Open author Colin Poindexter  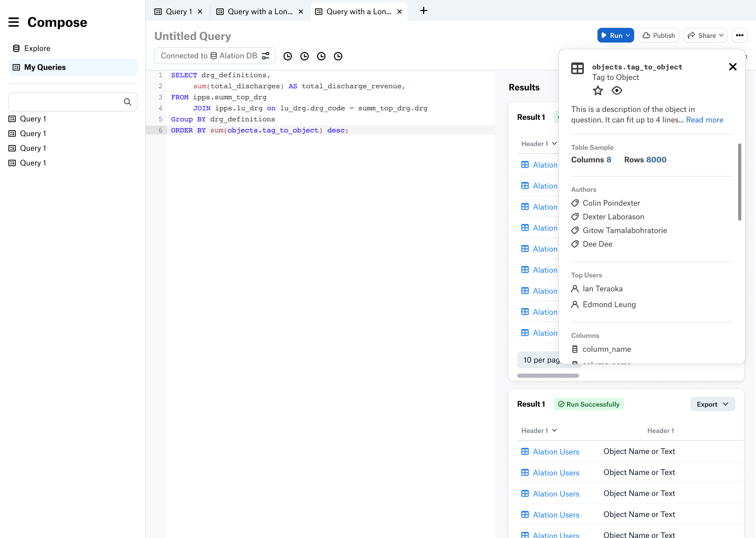click(x=612, y=203)
